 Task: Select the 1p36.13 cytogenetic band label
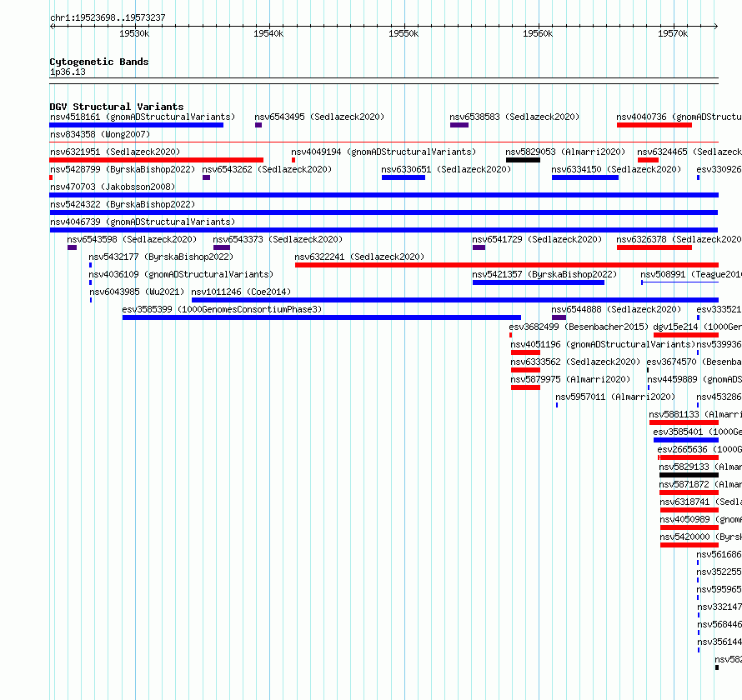tap(68, 72)
